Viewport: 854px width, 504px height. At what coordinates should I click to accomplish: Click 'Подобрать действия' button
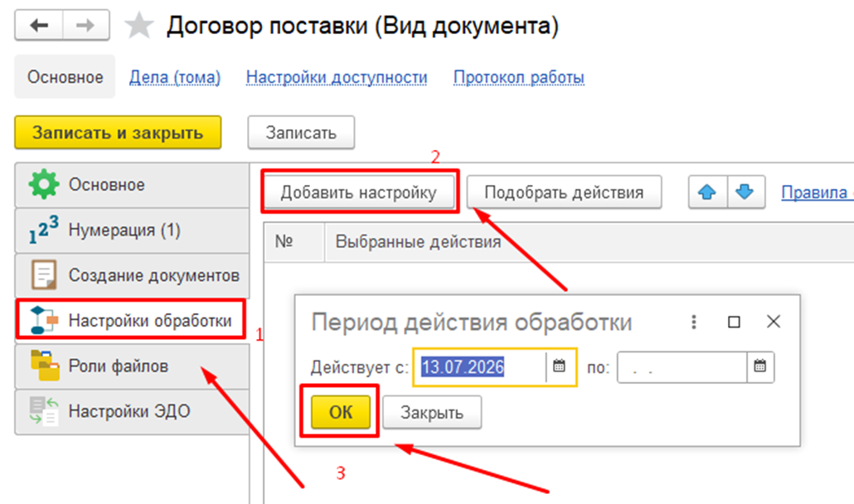[x=565, y=192]
